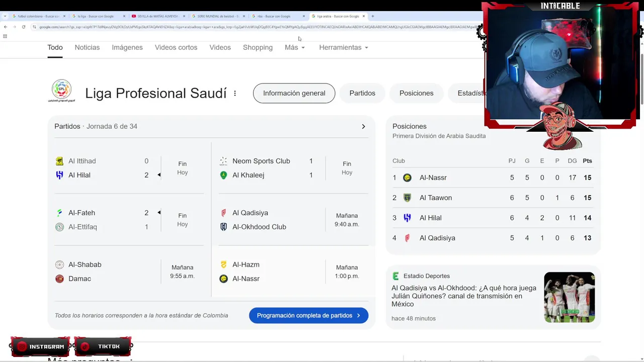
Task: Click the Al-Okhdood Club crest
Action: click(223, 227)
